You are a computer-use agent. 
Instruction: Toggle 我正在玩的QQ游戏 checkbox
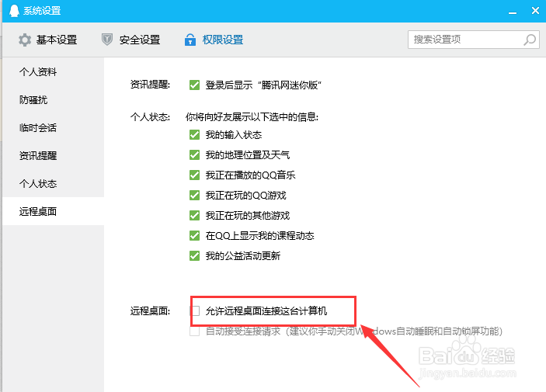194,196
